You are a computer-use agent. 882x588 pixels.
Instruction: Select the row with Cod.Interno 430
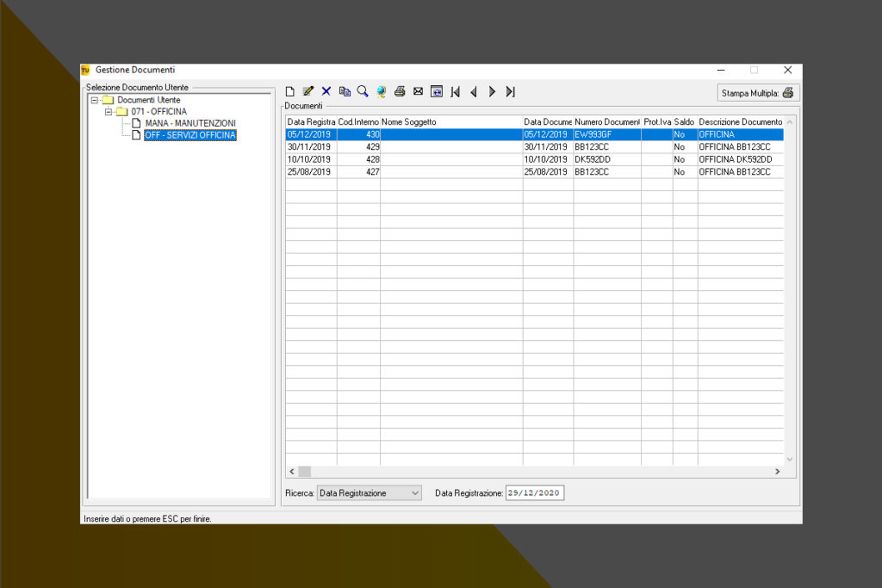[534, 135]
